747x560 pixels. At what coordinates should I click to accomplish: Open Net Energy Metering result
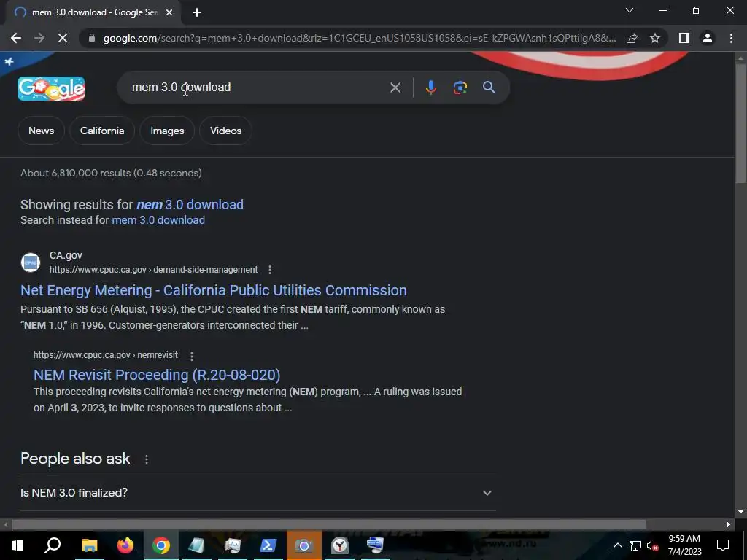pos(214,290)
